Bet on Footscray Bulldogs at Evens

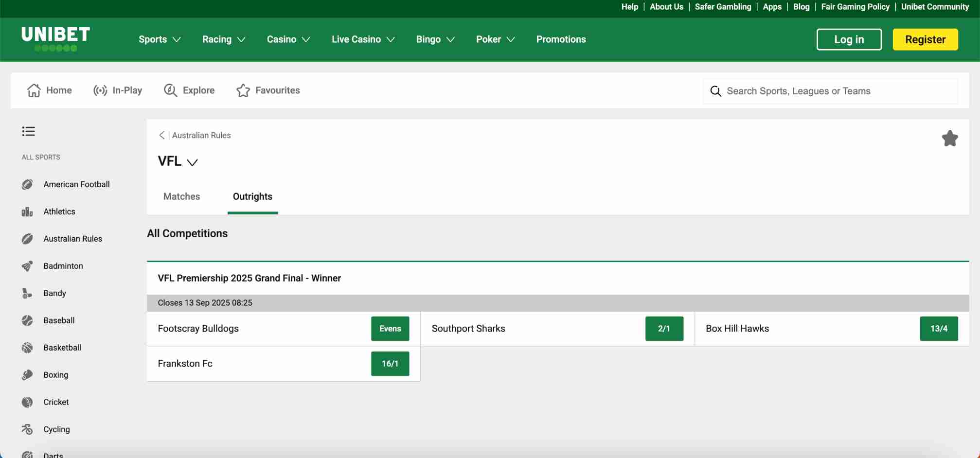pos(390,329)
